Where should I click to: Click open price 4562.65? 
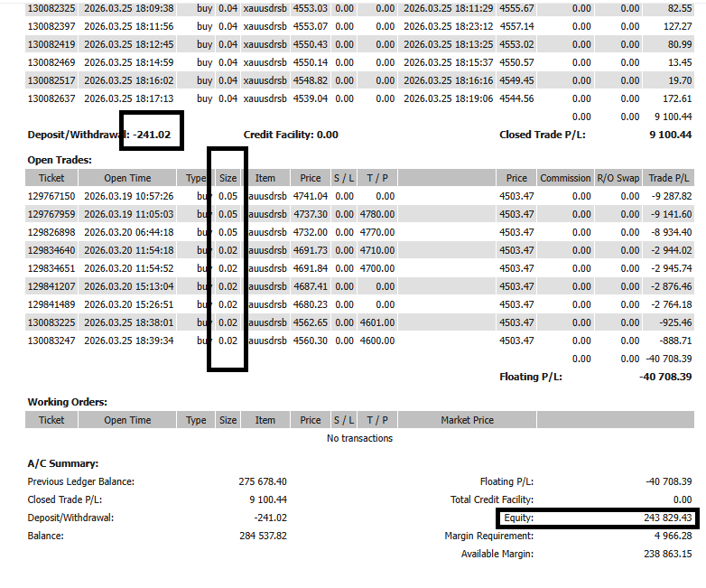coord(311,322)
